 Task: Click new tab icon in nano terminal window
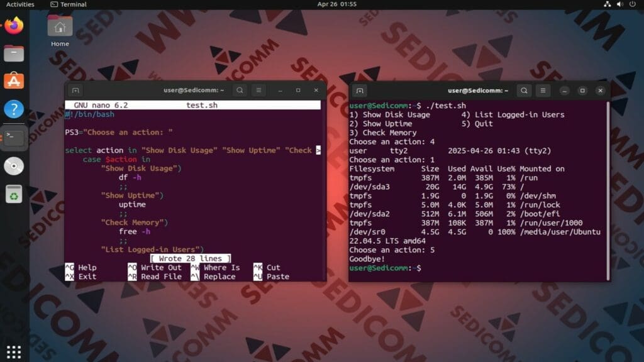[x=75, y=90]
